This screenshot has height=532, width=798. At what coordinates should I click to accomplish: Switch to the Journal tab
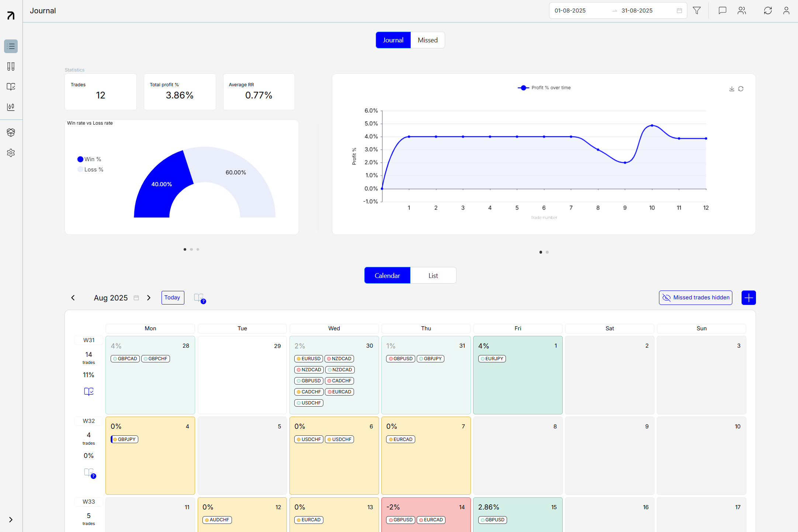(x=393, y=40)
